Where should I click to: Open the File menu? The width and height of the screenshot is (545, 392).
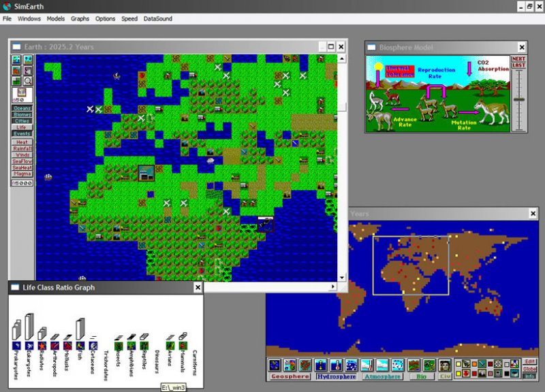coord(7,19)
